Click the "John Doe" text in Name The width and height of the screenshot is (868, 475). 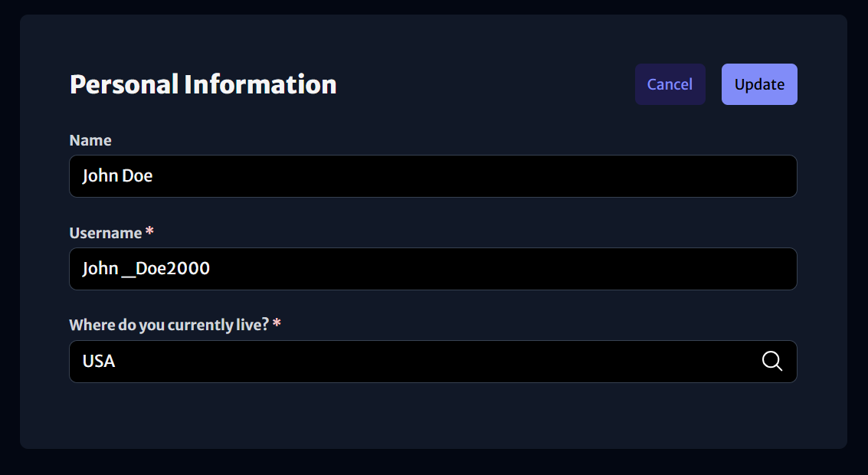pos(117,175)
